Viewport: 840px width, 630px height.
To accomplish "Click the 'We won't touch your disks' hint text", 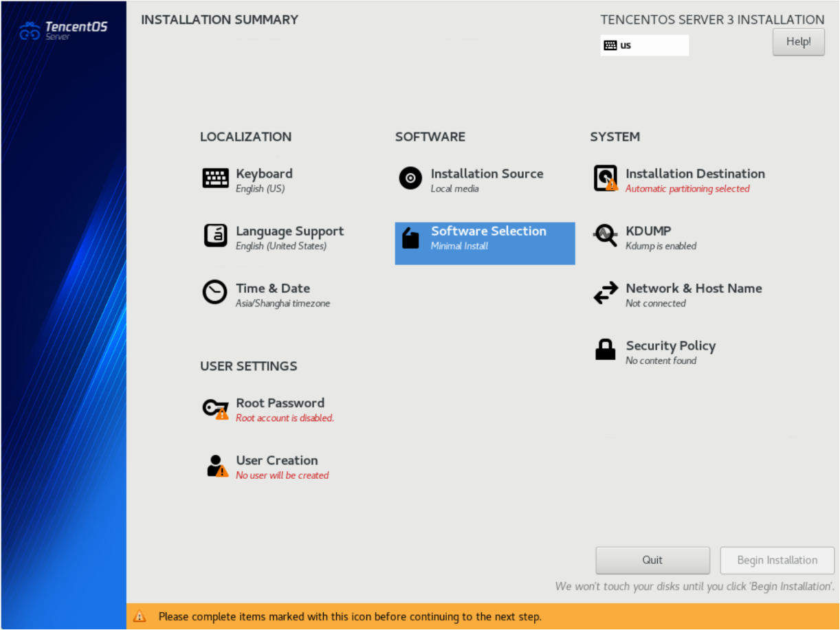I will click(x=695, y=586).
